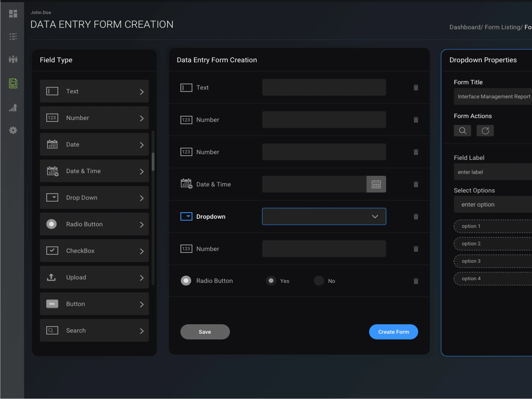Image resolution: width=532 pixels, height=399 pixels.
Task: Click the Date & Time icon in form row
Action: (186, 184)
